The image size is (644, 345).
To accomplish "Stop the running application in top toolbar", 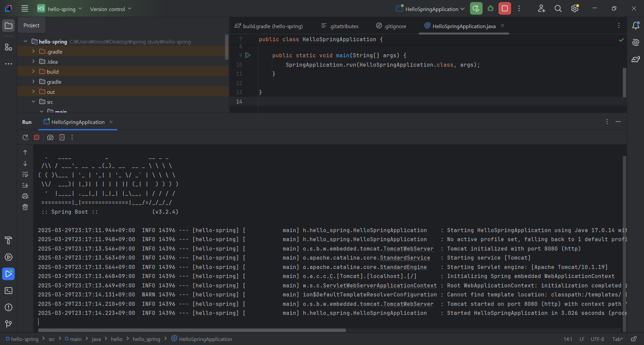I will 504,9.
